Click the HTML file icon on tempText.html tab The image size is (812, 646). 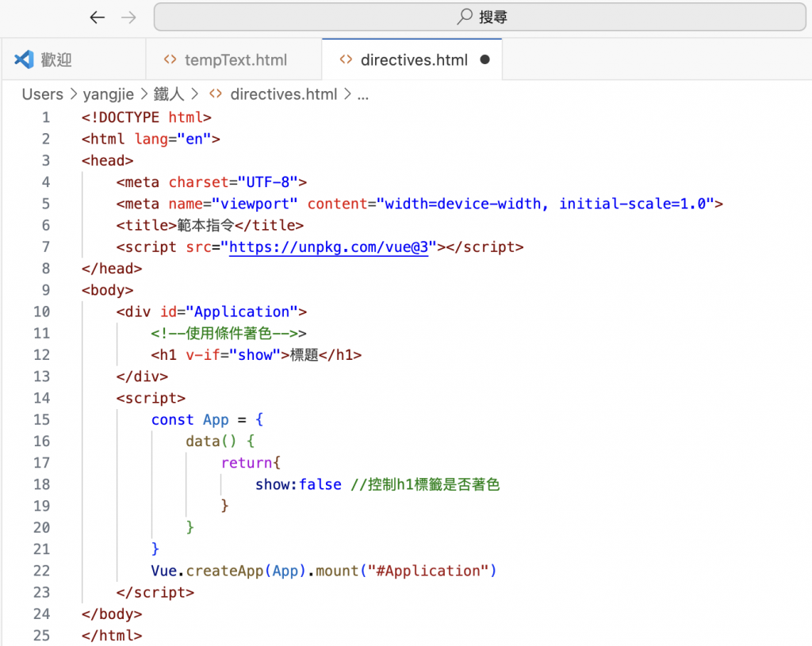pyautogui.click(x=170, y=59)
